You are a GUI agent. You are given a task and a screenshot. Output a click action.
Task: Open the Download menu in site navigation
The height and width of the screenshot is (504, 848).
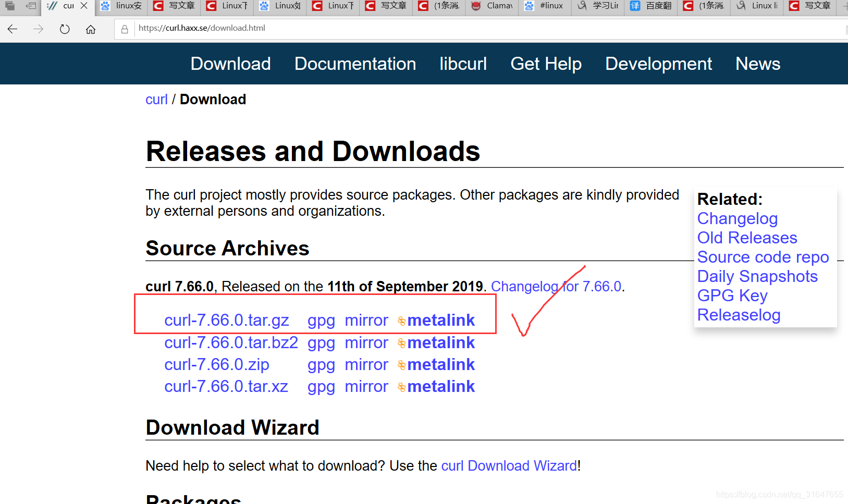(230, 64)
